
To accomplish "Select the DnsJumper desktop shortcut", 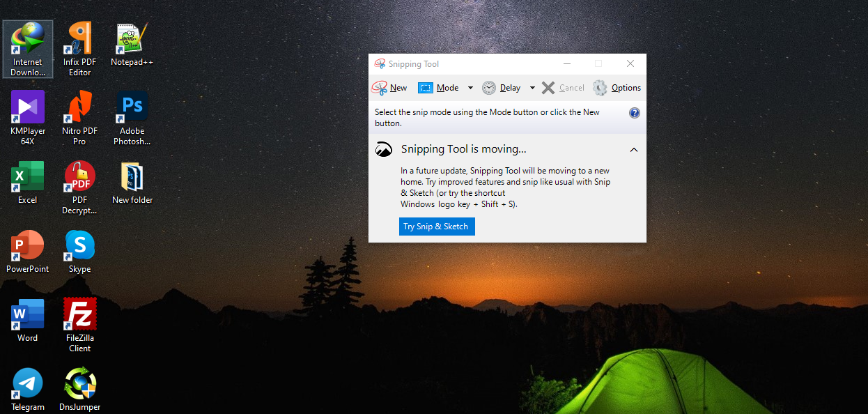I will pyautogui.click(x=79, y=389).
